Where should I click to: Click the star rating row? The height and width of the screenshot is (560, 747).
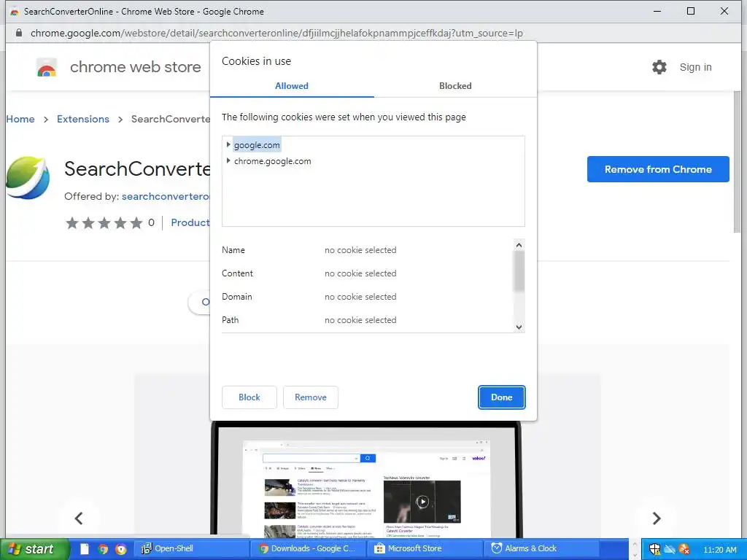(x=104, y=222)
